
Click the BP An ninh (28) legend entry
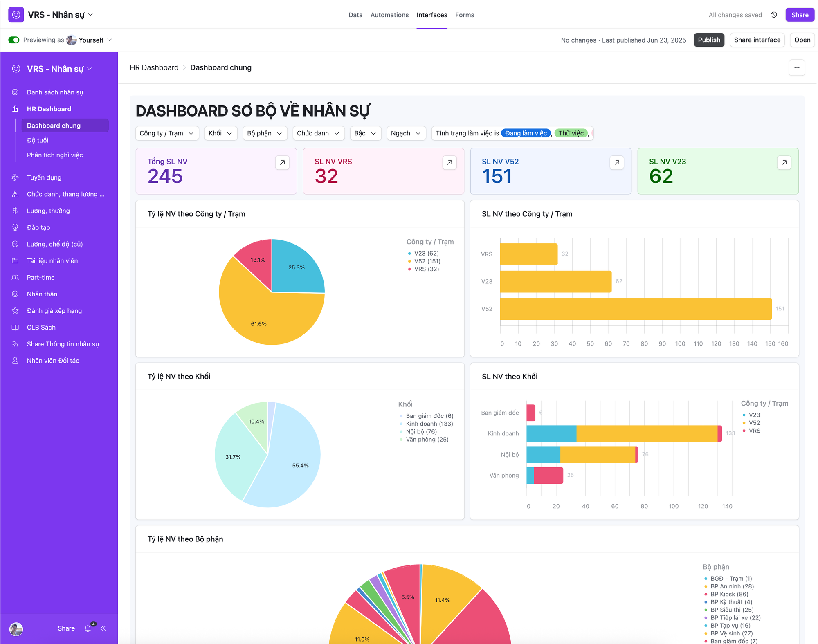pyautogui.click(x=729, y=587)
